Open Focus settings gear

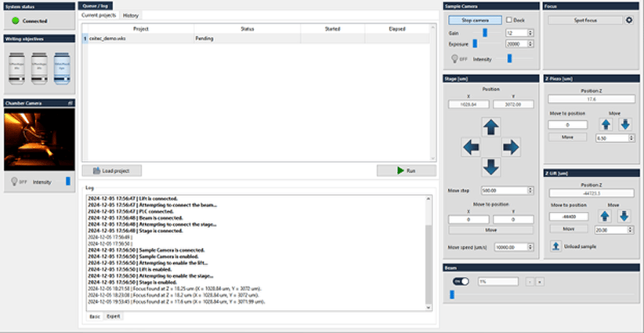click(x=629, y=20)
